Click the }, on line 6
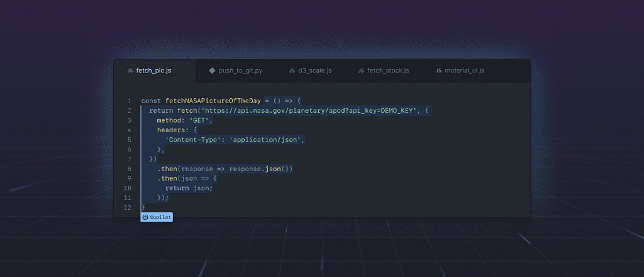Screen dimensions: 644x277 click(x=160, y=149)
